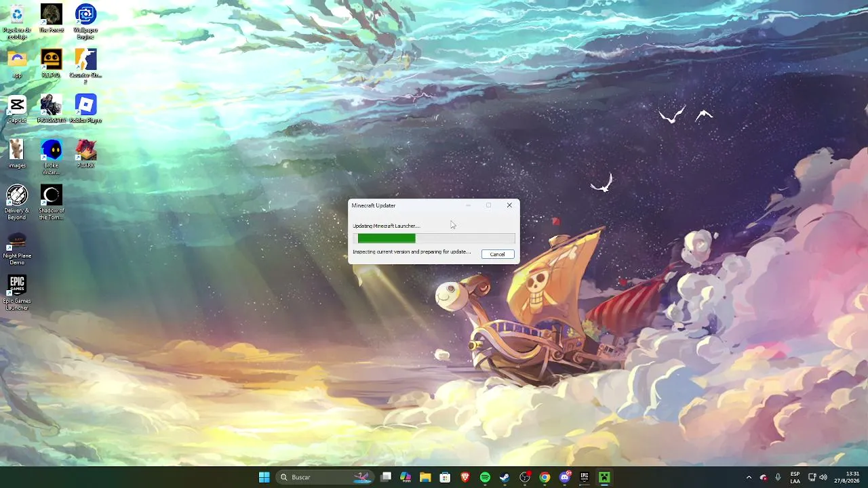Open Discord from the taskbar
868x488 pixels.
click(x=565, y=477)
